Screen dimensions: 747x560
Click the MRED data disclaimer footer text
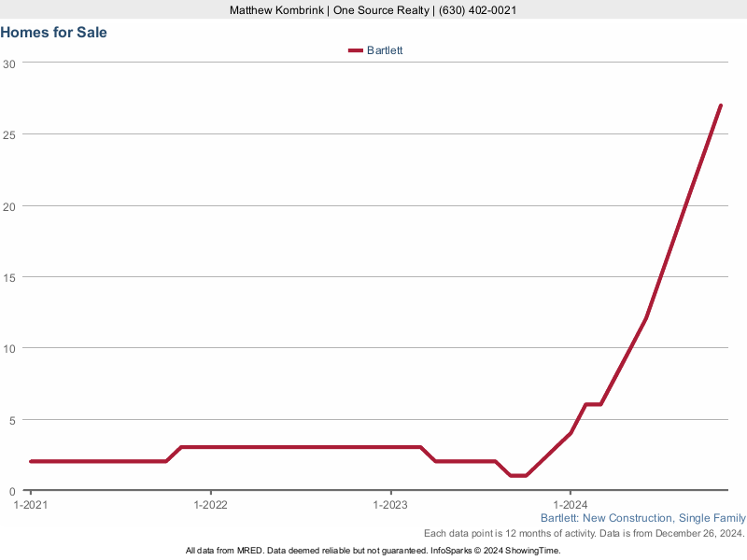(373, 551)
